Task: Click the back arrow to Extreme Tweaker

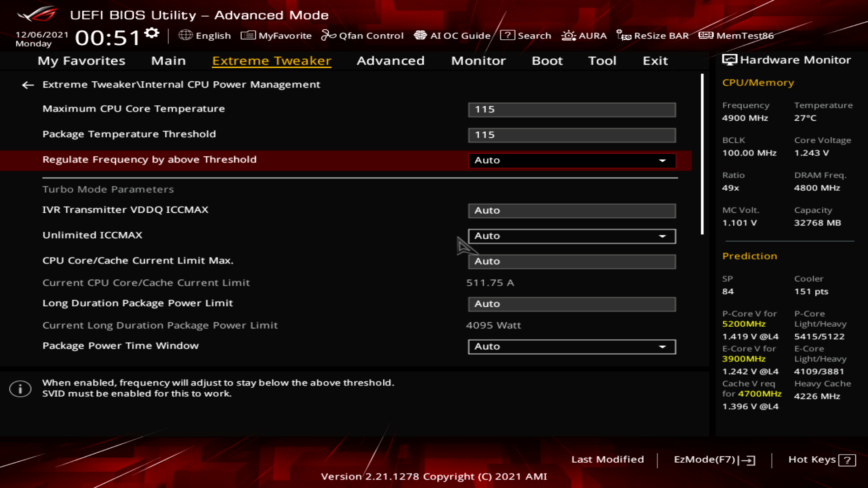Action: (28, 85)
